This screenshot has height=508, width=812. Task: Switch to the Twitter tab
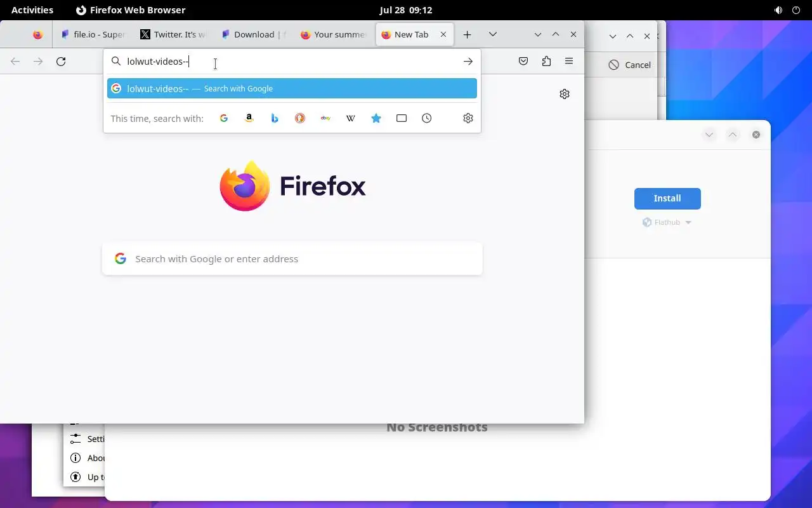173,35
